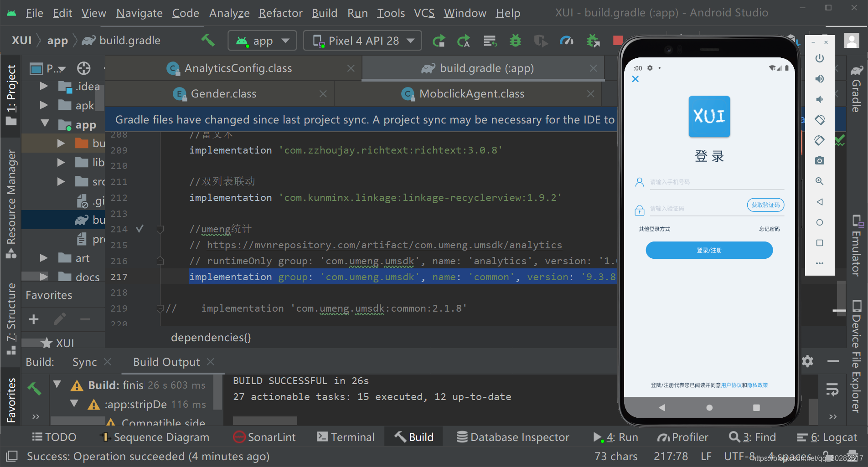
Task: Add a favorites list with plus icon
Action: pyautogui.click(x=34, y=319)
